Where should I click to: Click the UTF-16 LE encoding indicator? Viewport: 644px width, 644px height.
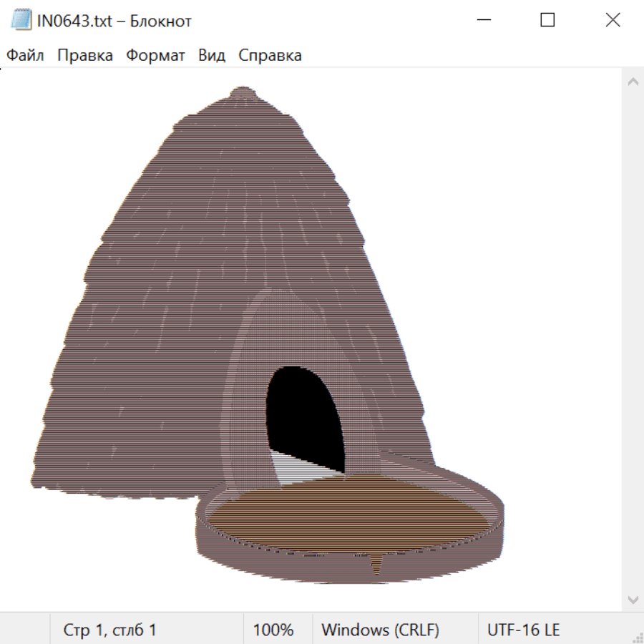[524, 630]
